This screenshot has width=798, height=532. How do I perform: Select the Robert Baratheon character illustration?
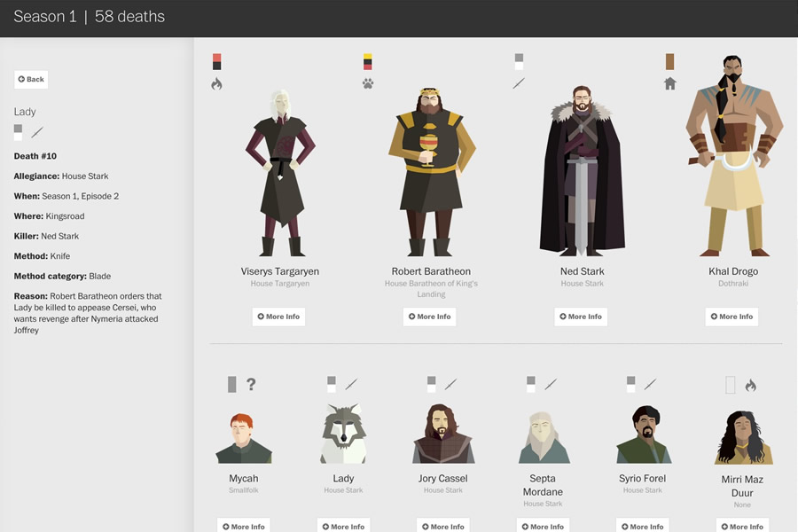pos(432,171)
